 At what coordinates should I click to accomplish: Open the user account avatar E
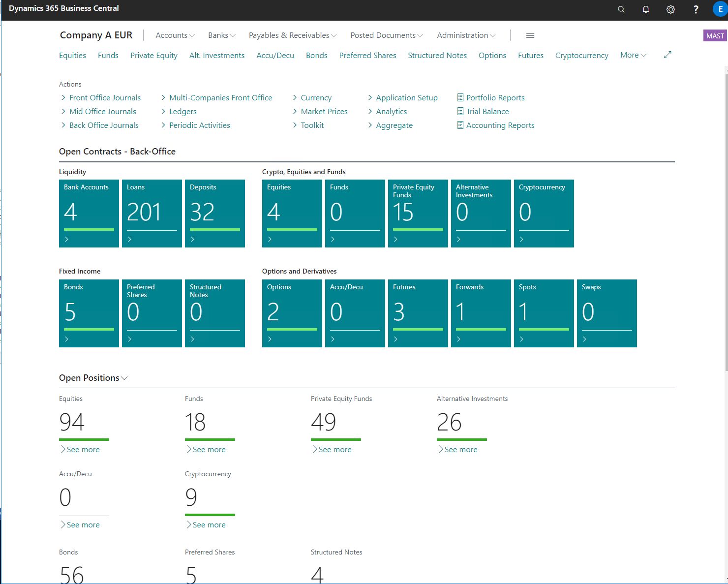720,9
